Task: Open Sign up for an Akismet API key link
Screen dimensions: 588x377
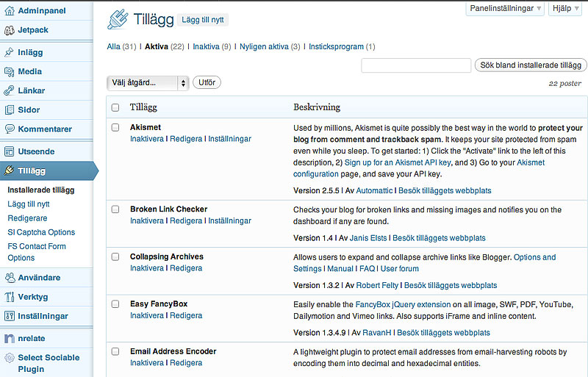Action: pyautogui.click(x=398, y=162)
